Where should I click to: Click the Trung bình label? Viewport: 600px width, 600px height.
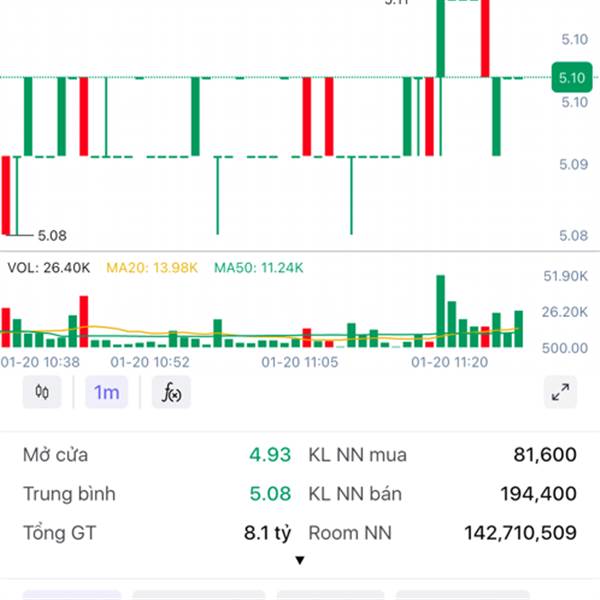click(x=69, y=494)
